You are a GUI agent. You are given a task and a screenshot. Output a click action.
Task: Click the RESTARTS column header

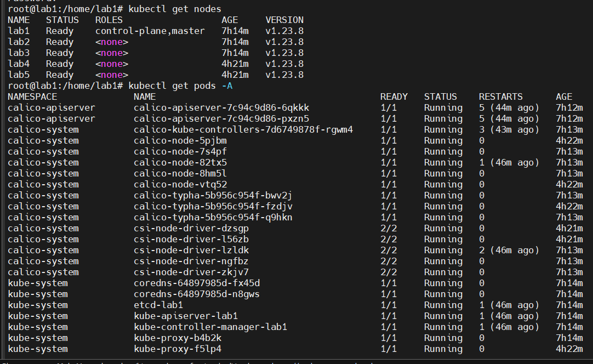500,96
